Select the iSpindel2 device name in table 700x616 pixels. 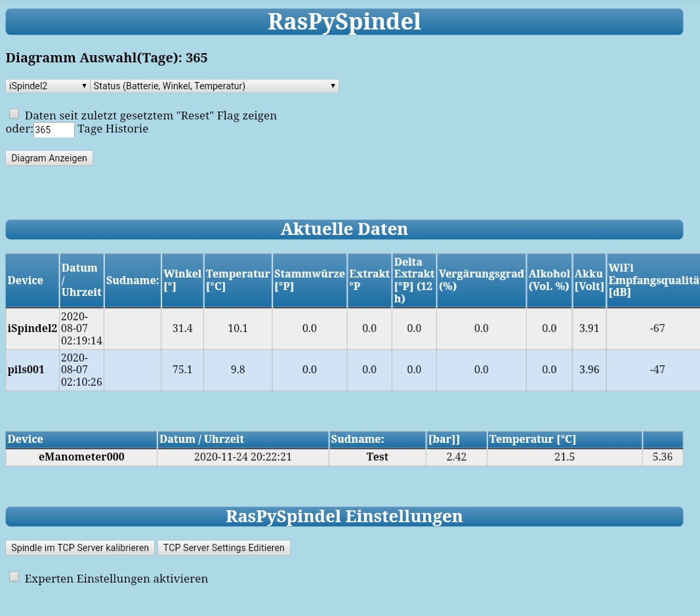32,328
